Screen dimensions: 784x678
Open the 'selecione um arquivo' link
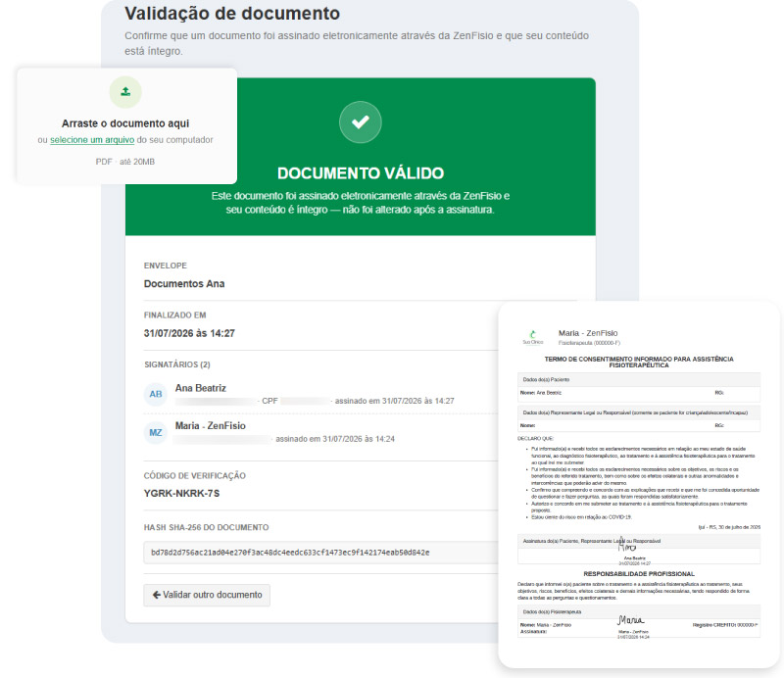point(92,140)
